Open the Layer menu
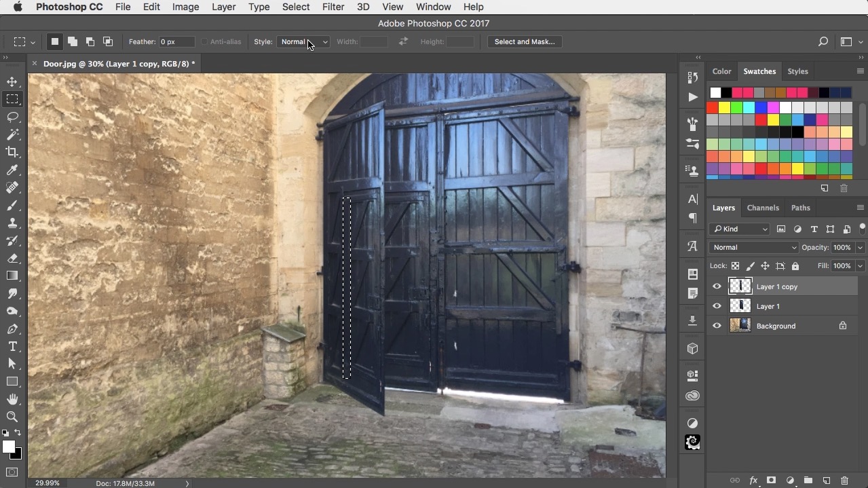Screen dimensions: 868x488 point(223,7)
